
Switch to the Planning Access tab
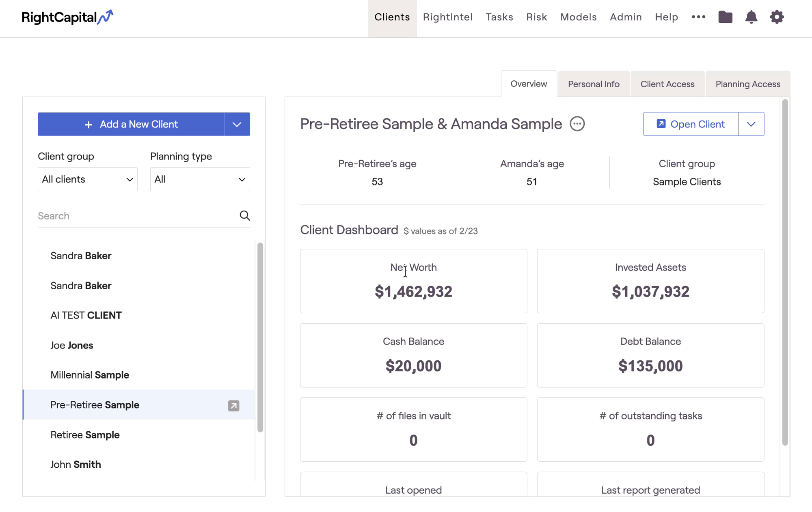[x=747, y=84]
